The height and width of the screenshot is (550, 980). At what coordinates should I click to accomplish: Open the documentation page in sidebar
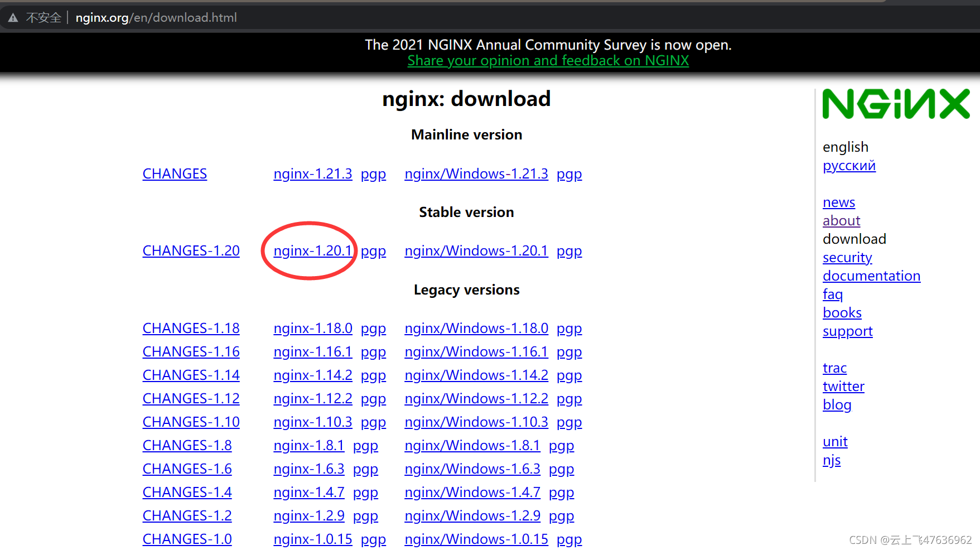(871, 276)
